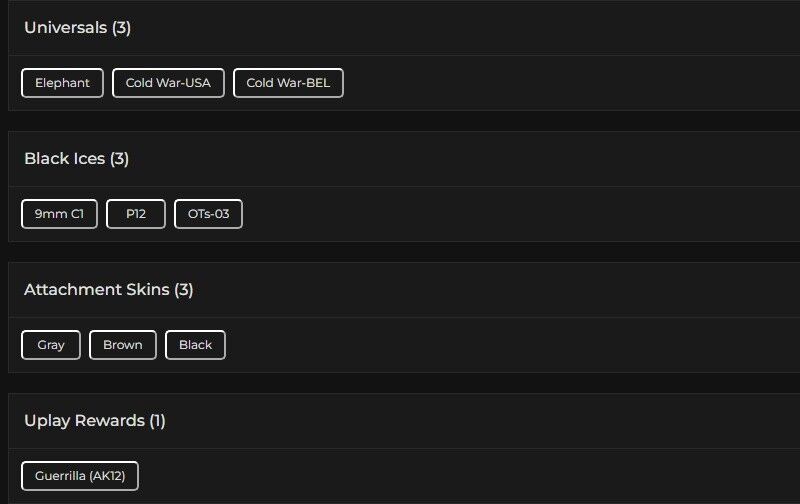Expand the Attachment Skins section header
The width and height of the screenshot is (800, 504).
(x=97, y=290)
